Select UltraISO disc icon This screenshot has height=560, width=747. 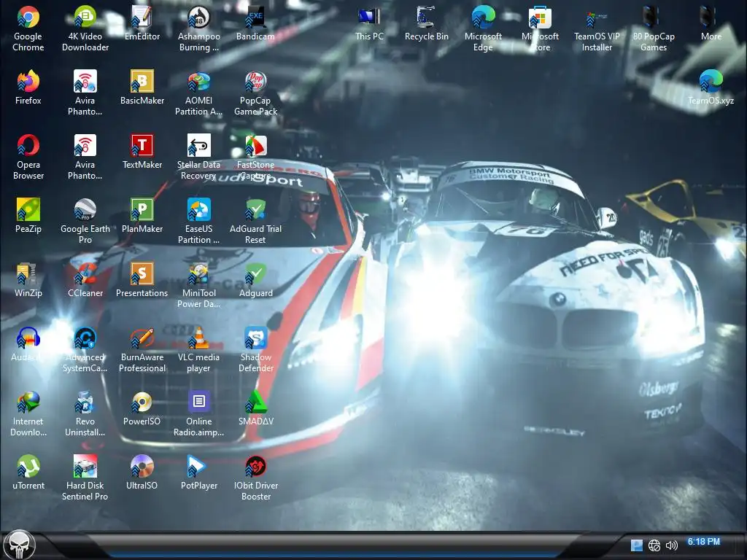click(142, 467)
